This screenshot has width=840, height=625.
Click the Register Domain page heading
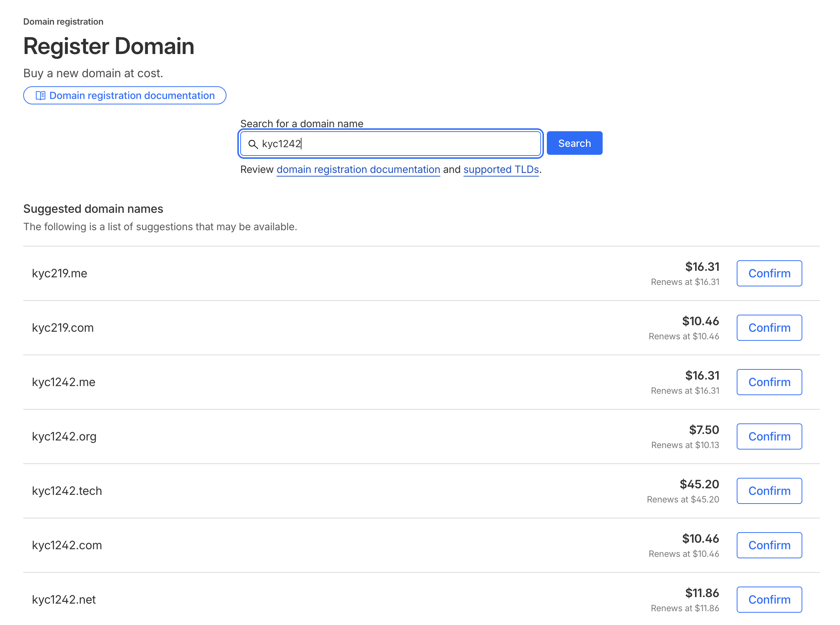tap(109, 46)
